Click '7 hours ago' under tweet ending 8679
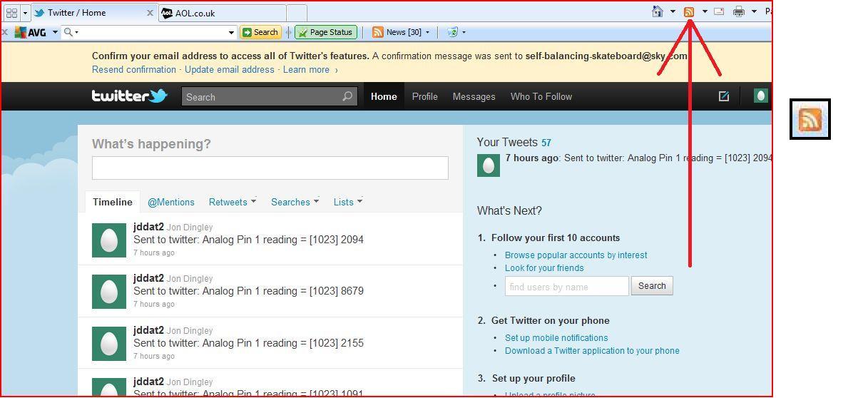The image size is (868, 398). coord(154,304)
